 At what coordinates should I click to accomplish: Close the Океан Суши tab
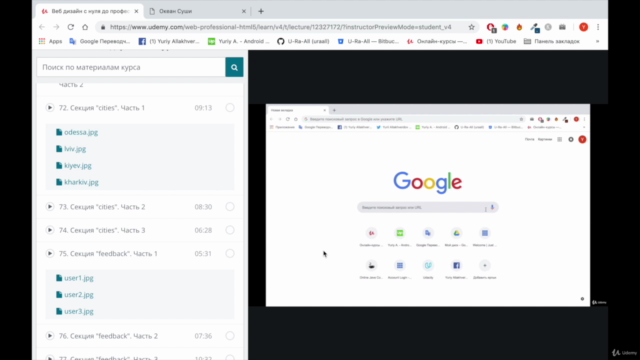244,11
